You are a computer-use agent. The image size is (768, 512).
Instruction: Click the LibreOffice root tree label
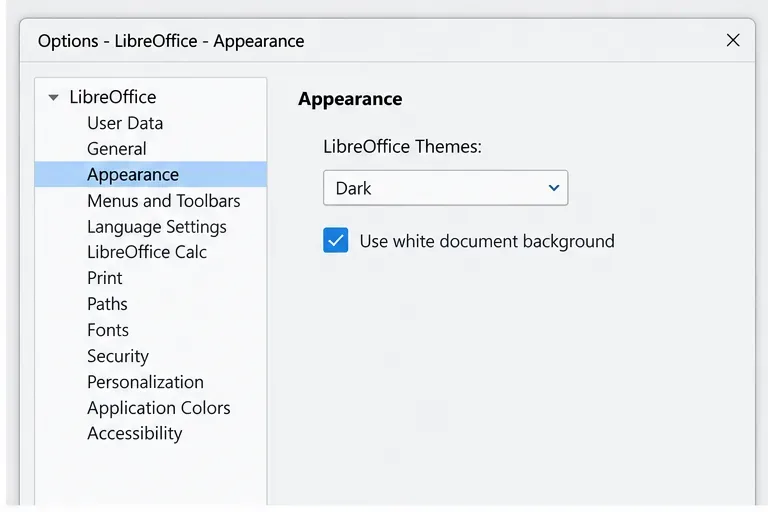pos(113,97)
